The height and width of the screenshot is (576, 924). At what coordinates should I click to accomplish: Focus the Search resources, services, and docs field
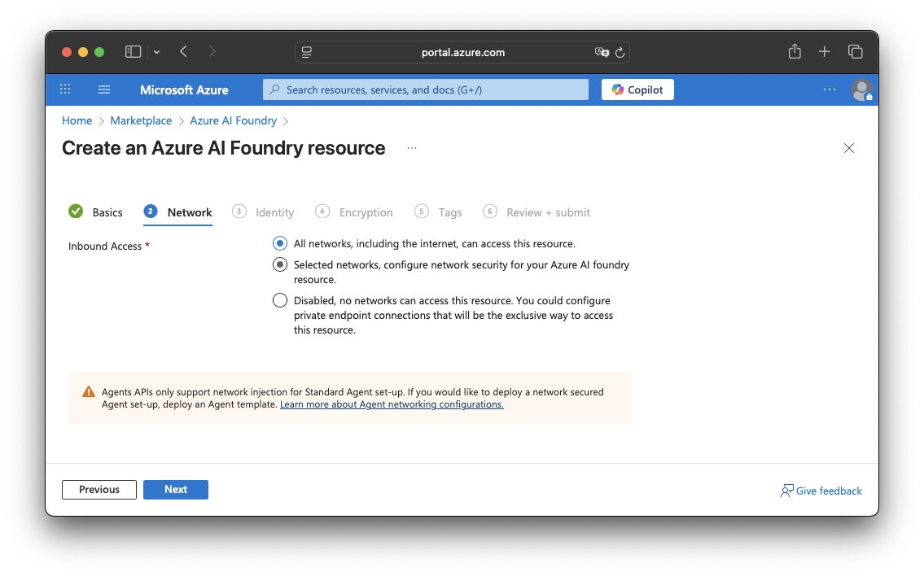(x=426, y=89)
